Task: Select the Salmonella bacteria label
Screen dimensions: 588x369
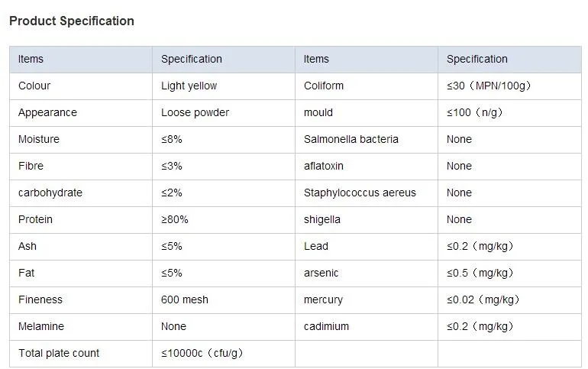Action: click(351, 139)
